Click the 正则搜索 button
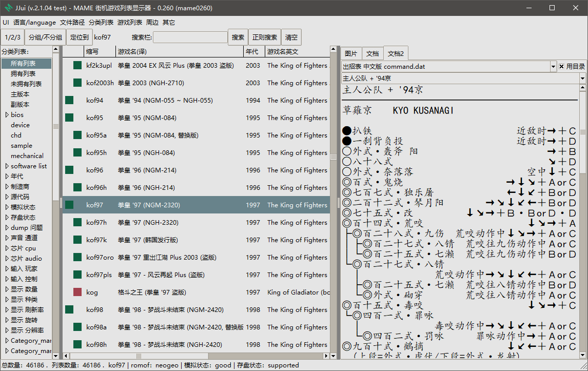This screenshot has height=371, width=588. click(x=265, y=37)
